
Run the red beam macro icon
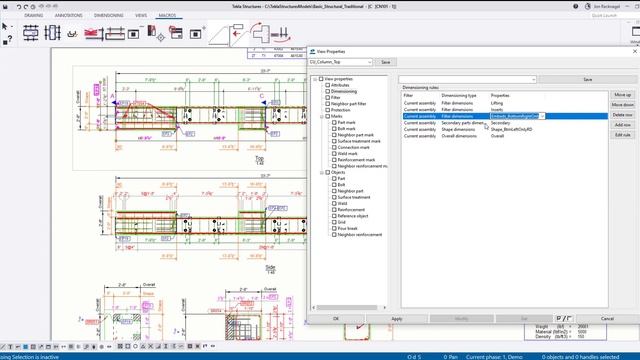click(94, 33)
